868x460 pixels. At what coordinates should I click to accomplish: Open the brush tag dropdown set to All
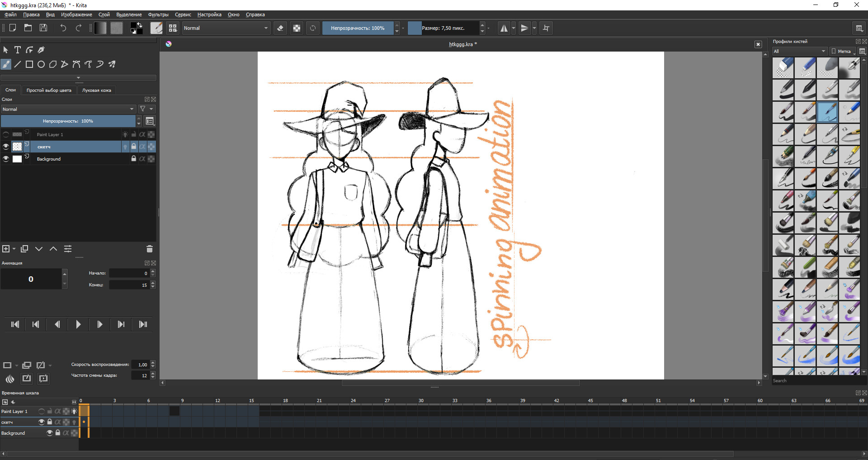pyautogui.click(x=798, y=51)
